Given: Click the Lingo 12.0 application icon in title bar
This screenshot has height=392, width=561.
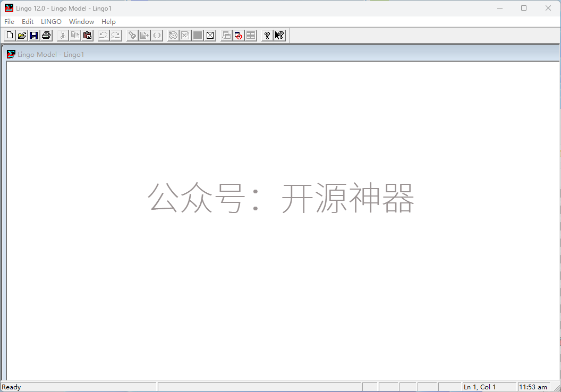Looking at the screenshot, I should [x=9, y=8].
